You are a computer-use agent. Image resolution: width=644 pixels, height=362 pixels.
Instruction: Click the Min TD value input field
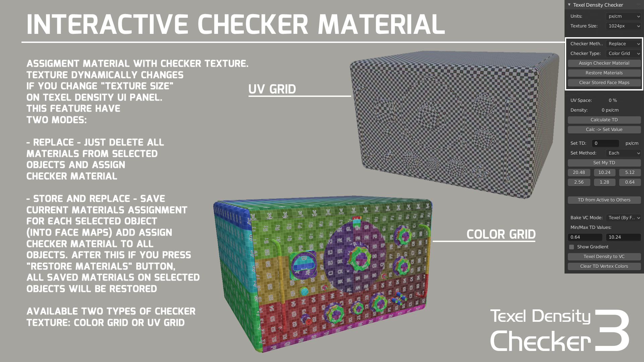tap(585, 236)
